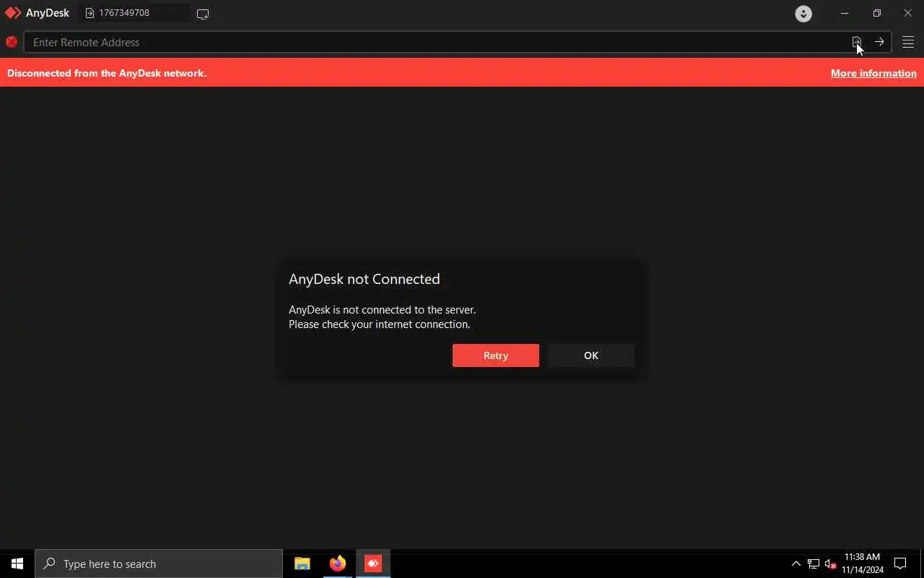Click the Type here to search box
Image resolution: width=924 pixels, height=578 pixels.
coord(159,564)
